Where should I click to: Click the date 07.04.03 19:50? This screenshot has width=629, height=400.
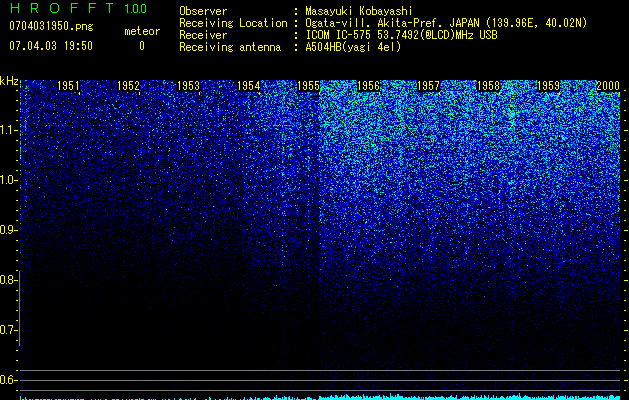(x=51, y=46)
